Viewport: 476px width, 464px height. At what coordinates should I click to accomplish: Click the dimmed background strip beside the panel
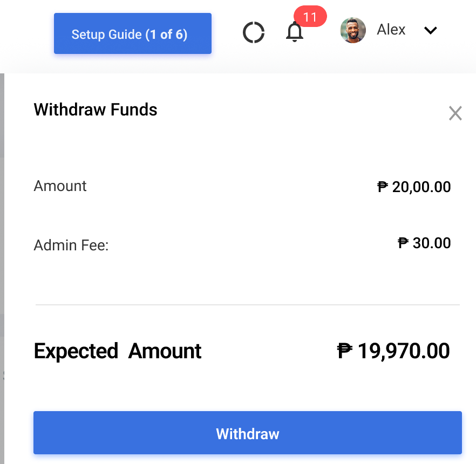pyautogui.click(x=2, y=268)
